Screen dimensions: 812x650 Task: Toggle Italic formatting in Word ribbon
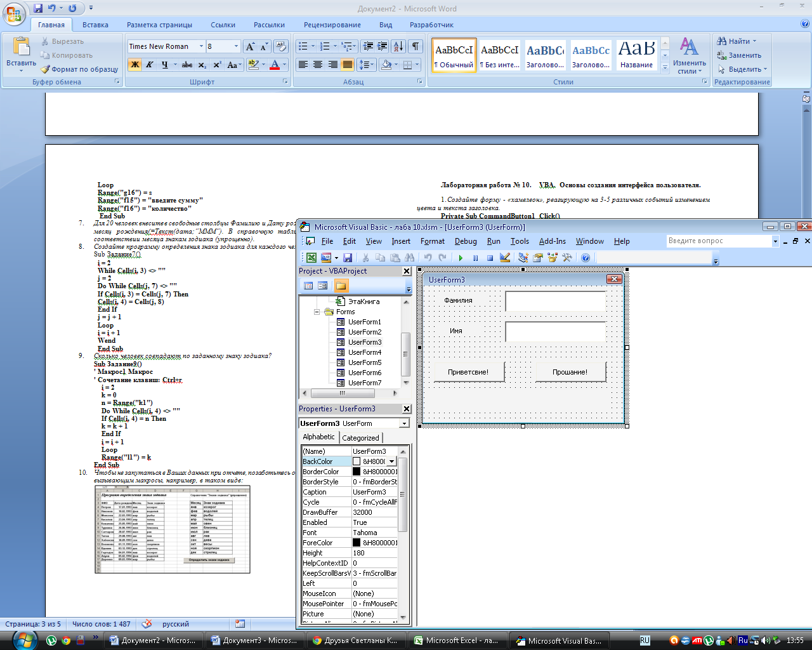coord(150,65)
